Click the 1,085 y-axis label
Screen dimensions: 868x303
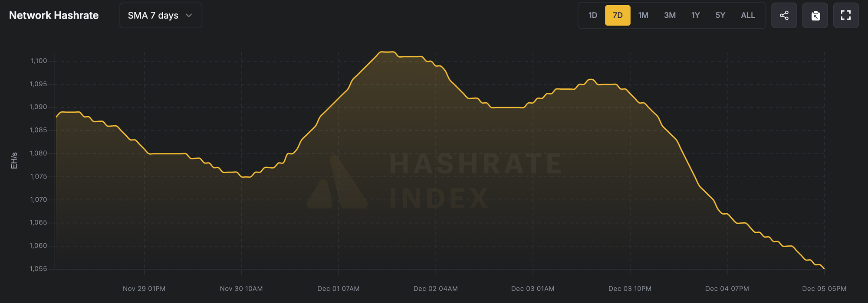38,130
